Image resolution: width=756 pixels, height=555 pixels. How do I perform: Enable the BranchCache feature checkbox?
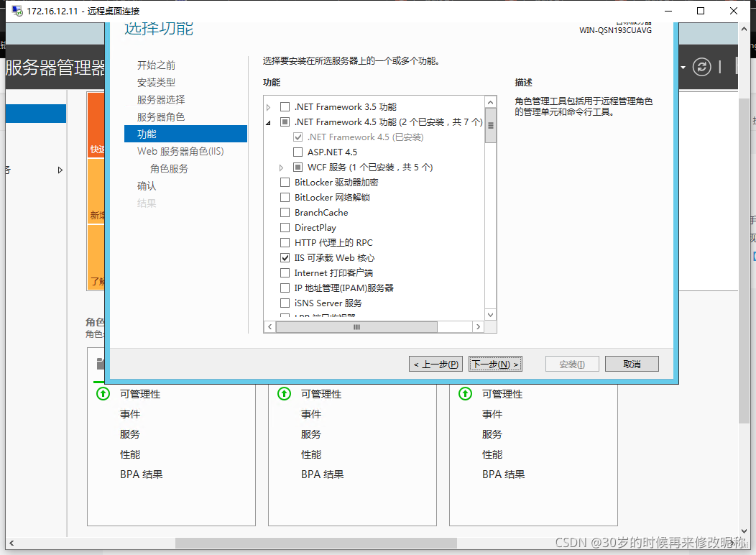pos(285,213)
